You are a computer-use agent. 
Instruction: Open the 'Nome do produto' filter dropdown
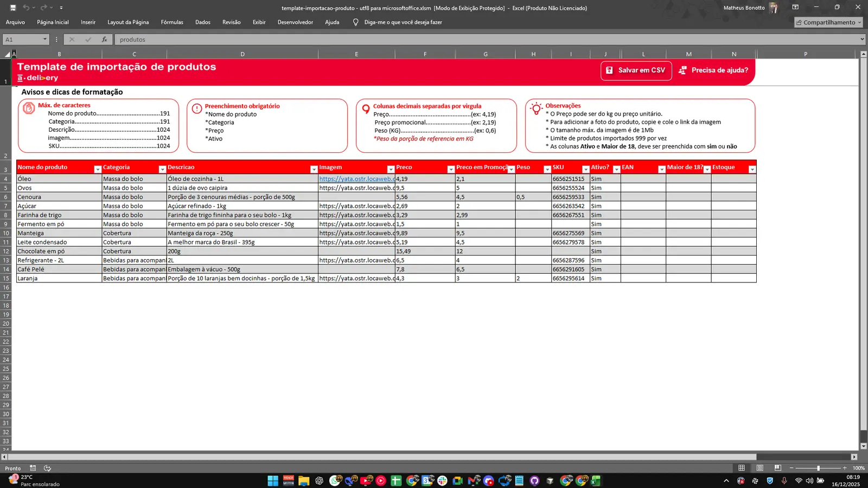98,170
